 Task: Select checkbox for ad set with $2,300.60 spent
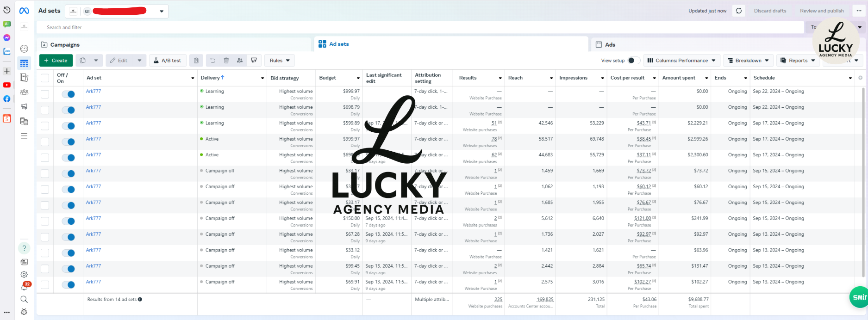tap(45, 158)
